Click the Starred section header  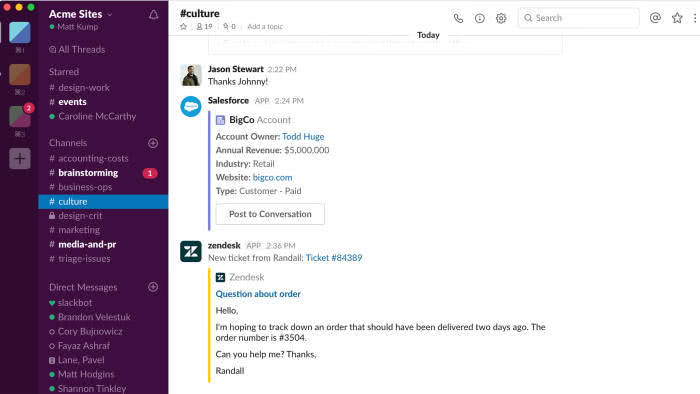pyautogui.click(x=64, y=71)
